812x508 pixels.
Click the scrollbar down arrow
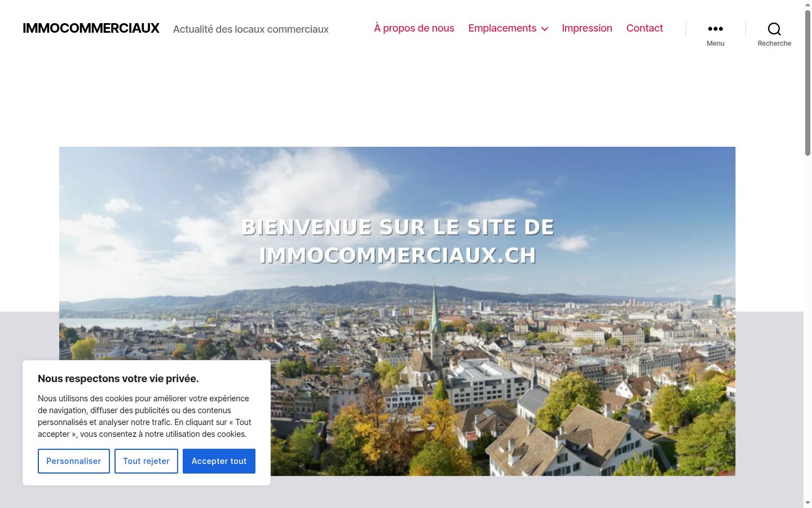coord(807,503)
